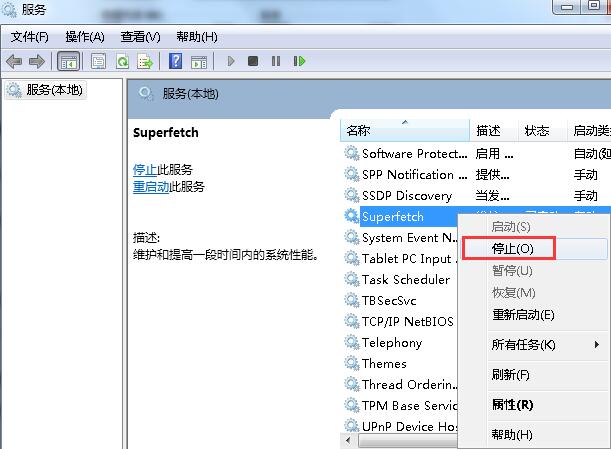
Task: Select the SPP Notification service row
Action: coord(477,175)
